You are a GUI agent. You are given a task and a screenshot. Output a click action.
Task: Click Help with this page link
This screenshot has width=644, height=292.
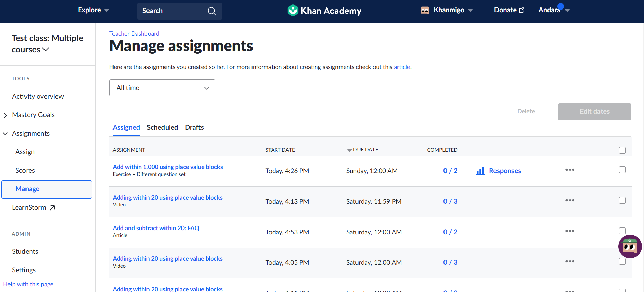pos(28,284)
